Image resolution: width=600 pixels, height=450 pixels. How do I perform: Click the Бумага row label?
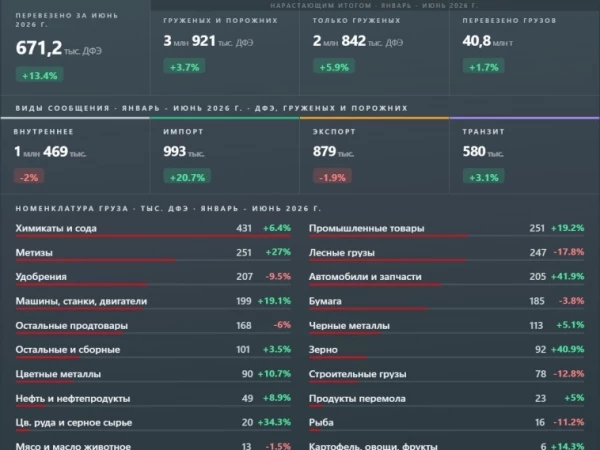pyautogui.click(x=325, y=301)
